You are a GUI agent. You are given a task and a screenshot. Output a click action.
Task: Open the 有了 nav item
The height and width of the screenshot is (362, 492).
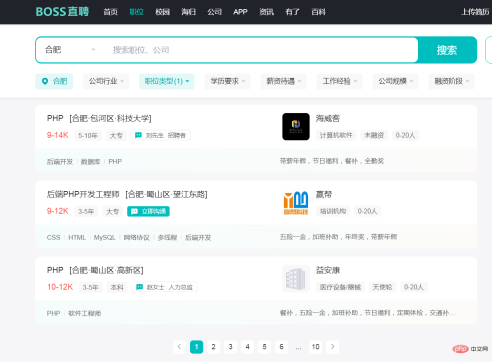(x=292, y=12)
